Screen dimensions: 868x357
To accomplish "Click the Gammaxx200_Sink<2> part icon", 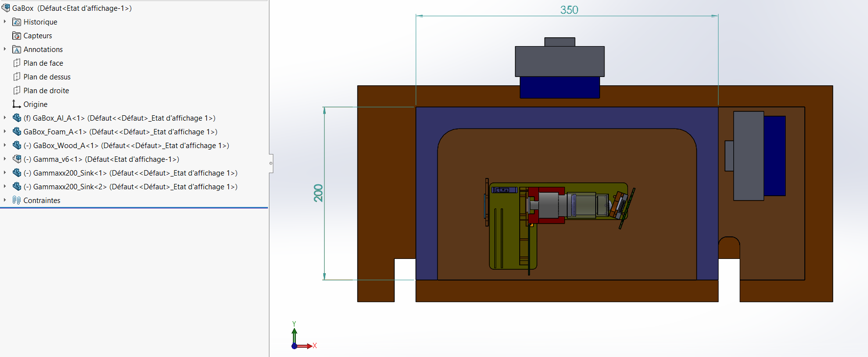I will point(17,186).
